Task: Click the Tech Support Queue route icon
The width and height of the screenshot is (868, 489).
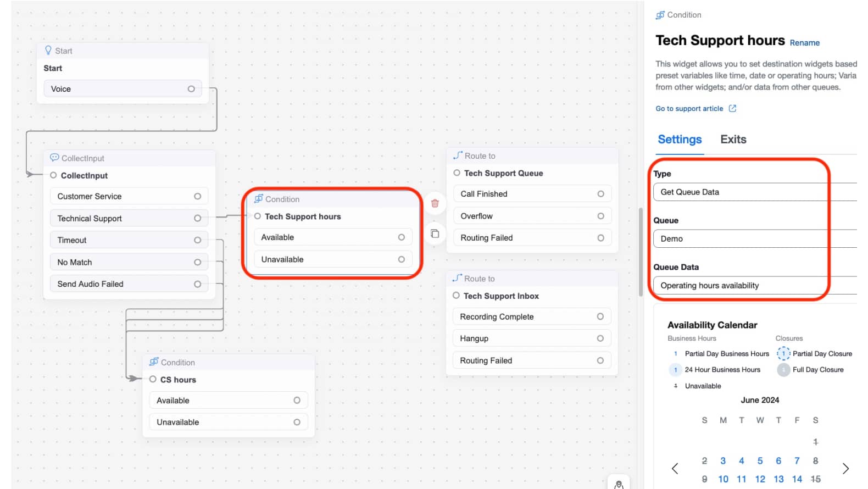Action: tap(458, 155)
